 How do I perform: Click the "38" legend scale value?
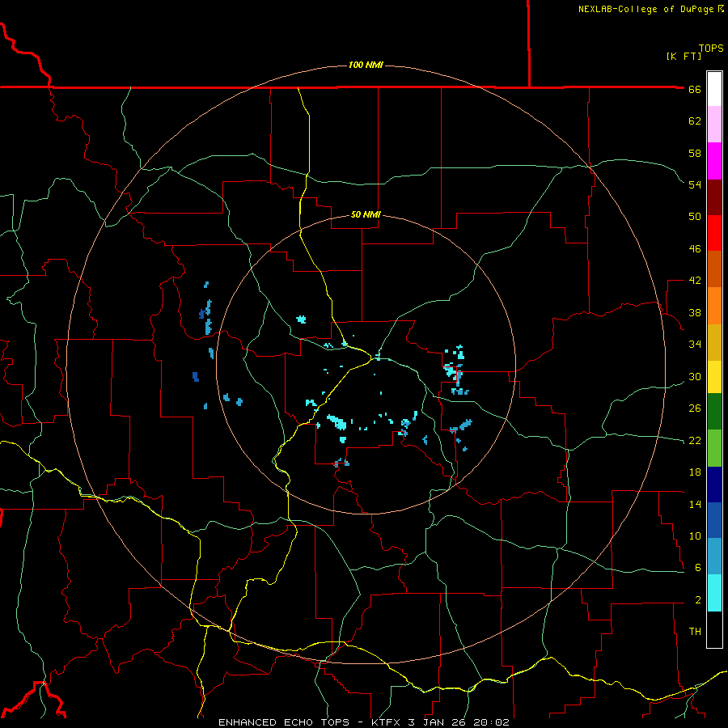pos(695,312)
